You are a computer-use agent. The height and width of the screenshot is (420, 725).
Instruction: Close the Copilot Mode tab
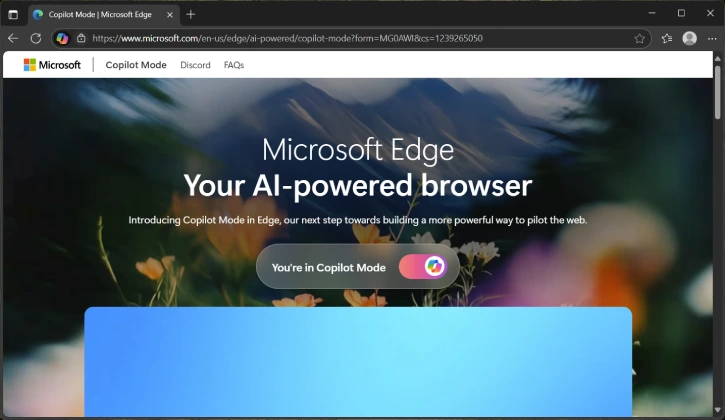point(170,15)
